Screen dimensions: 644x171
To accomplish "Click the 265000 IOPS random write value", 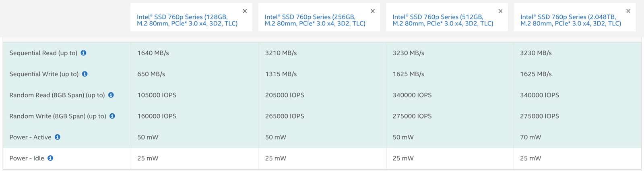I will pyautogui.click(x=285, y=116).
